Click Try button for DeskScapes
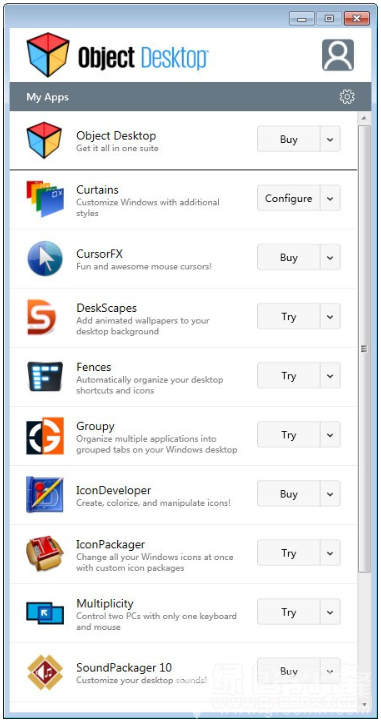 289,316
